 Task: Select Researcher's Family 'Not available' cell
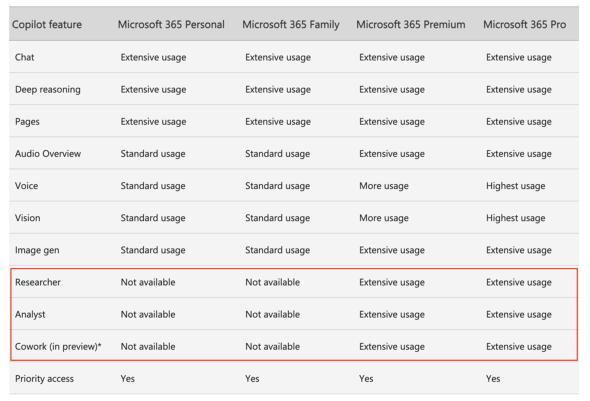click(x=272, y=282)
